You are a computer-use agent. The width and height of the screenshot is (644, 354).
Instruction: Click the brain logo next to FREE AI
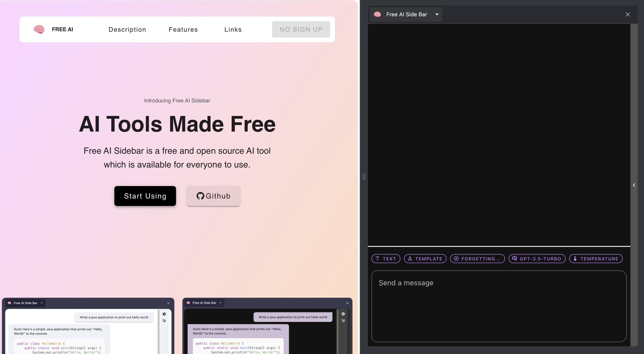click(x=39, y=29)
